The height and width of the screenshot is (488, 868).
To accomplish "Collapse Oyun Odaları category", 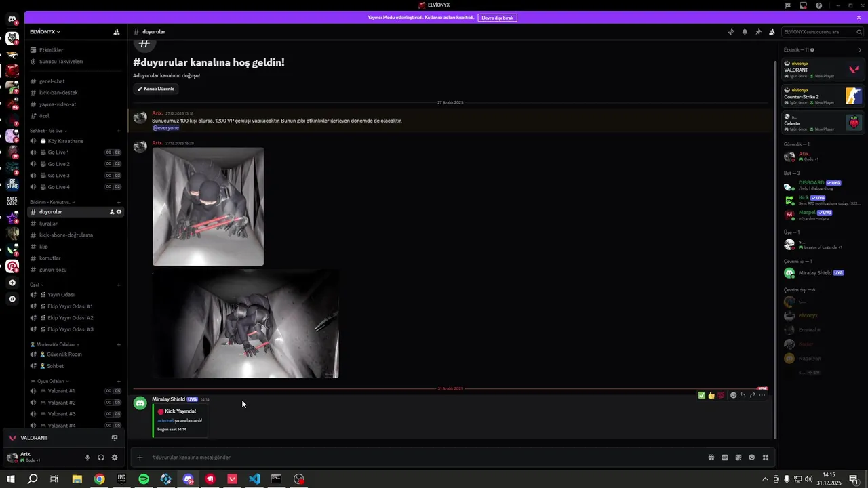I will click(50, 381).
